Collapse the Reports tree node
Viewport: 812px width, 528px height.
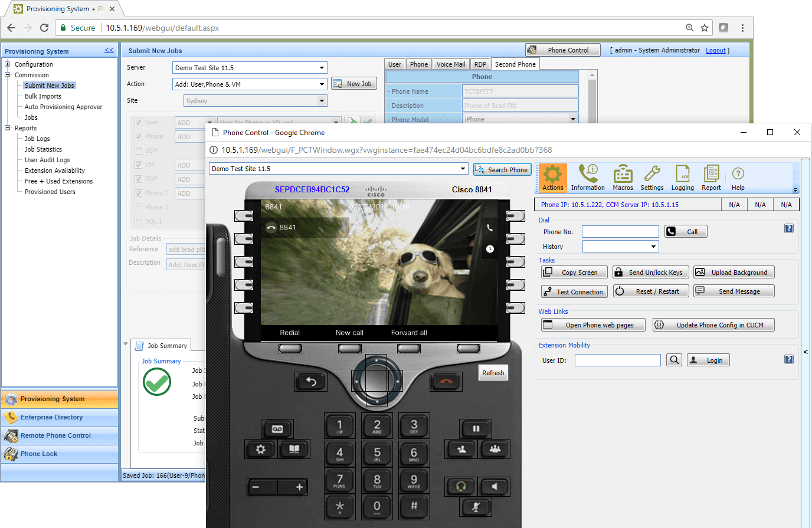click(8, 128)
